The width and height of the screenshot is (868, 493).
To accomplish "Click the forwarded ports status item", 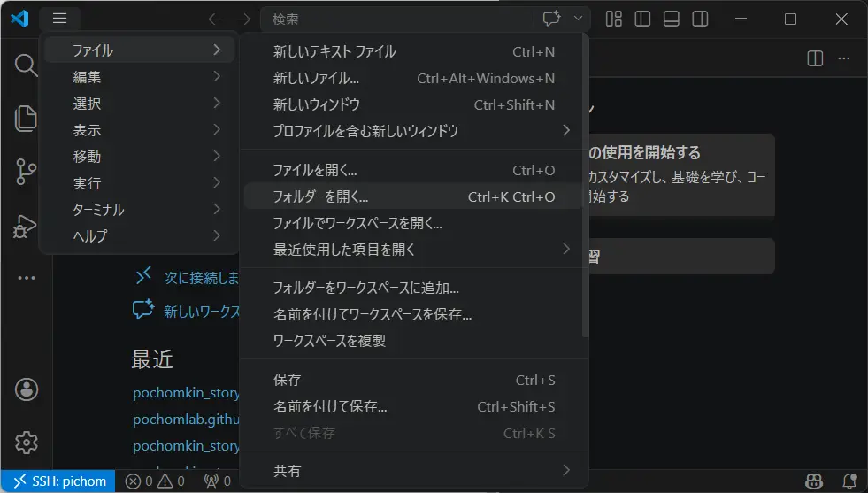I will pyautogui.click(x=218, y=481).
